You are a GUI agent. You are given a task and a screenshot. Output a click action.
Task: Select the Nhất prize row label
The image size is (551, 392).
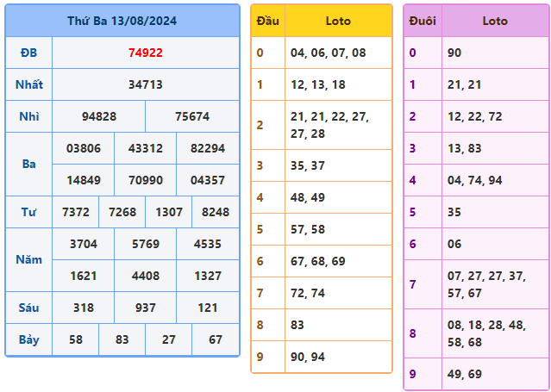(28, 84)
